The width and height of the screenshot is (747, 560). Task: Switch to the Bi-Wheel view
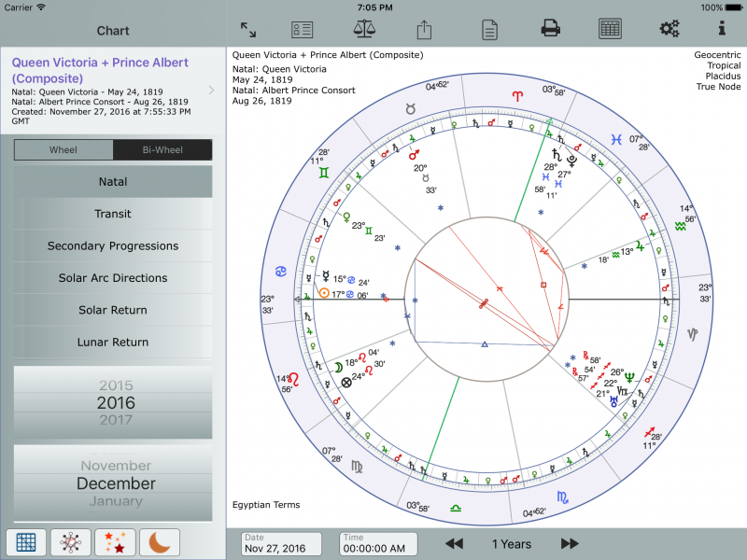pos(162,149)
